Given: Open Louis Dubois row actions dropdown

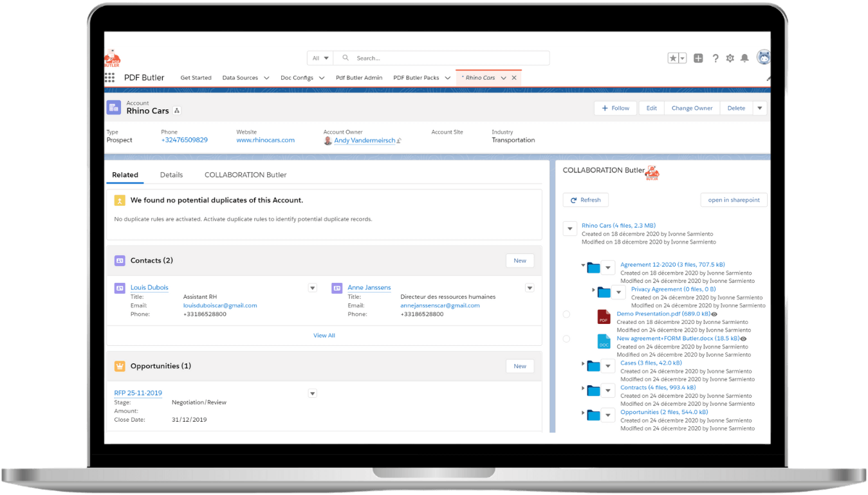Looking at the screenshot, I should click(312, 288).
